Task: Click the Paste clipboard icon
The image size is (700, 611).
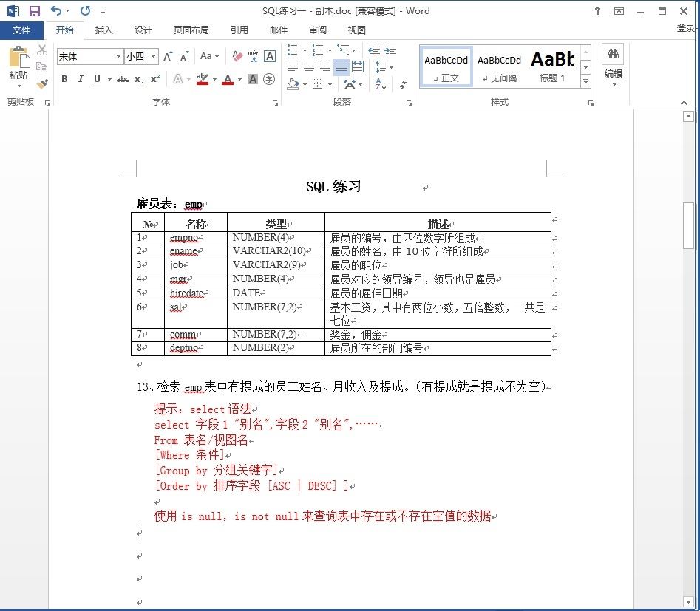Action: tap(18, 57)
